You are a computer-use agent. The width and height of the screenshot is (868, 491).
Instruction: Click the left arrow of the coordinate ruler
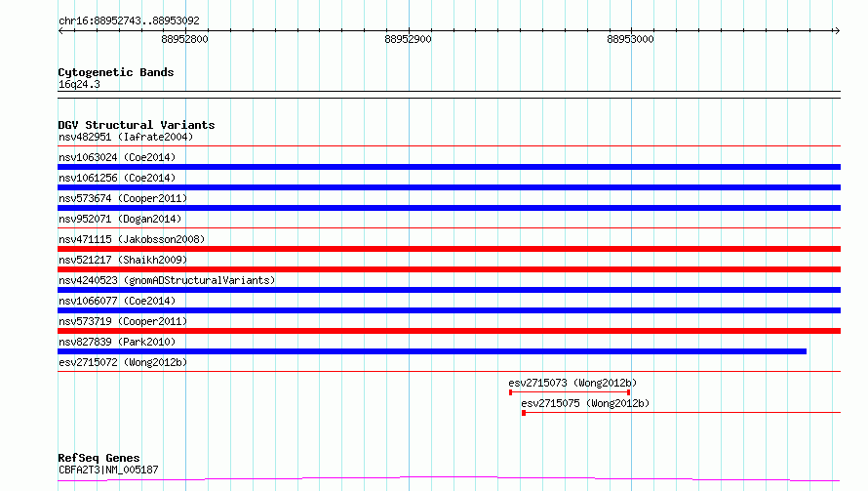[x=60, y=31]
